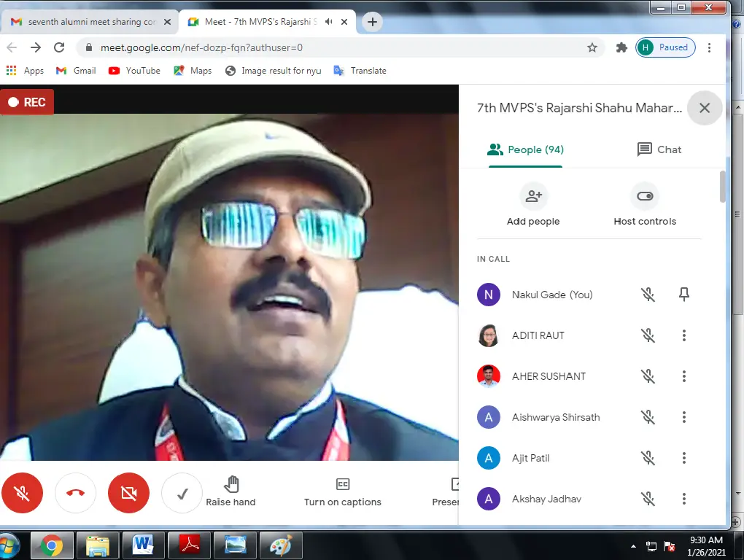Image resolution: width=744 pixels, height=560 pixels.
Task: Turn on captions
Action: click(343, 491)
